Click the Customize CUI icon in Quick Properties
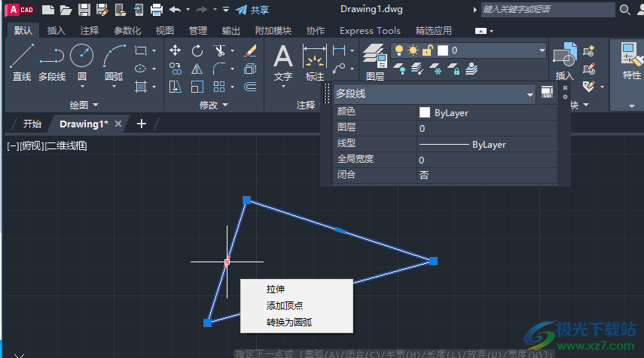Screen dimensions: 644x358 tap(547, 93)
